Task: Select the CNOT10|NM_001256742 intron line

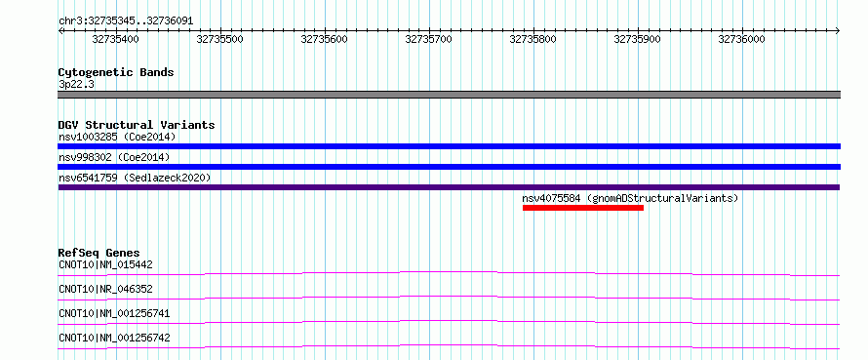Action: pyautogui.click(x=449, y=346)
